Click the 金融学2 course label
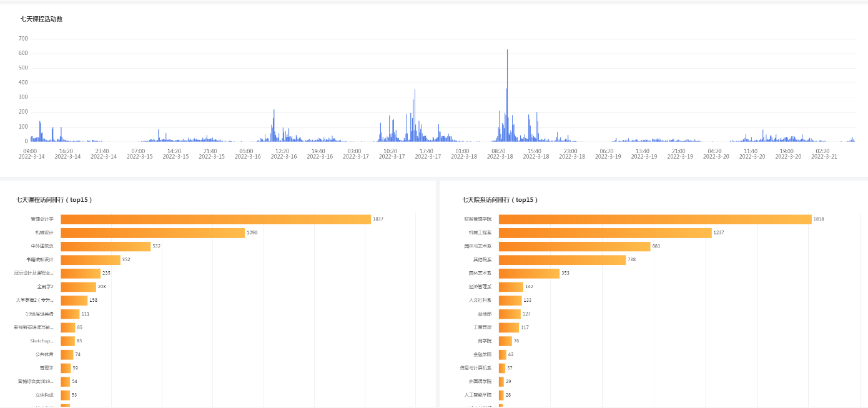Screen dimensions: 868x408 pyautogui.click(x=46, y=287)
